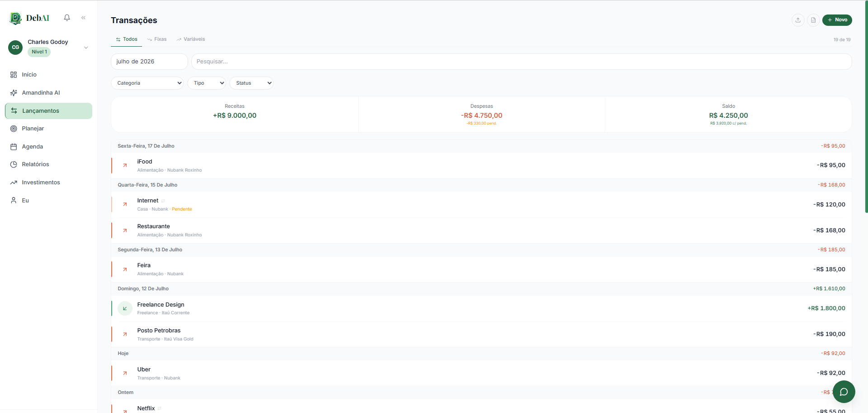
Task: Click the Ontem date header
Action: point(125,393)
